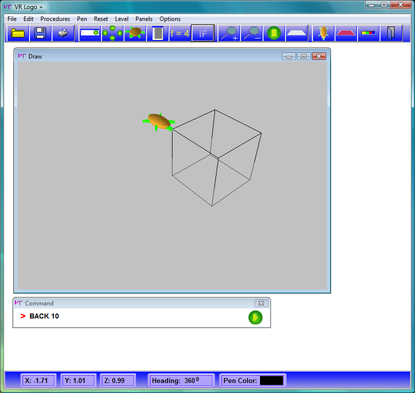Screen dimensions: 415x393
Task: Click the turtle in the Draw window
Action: 159,122
